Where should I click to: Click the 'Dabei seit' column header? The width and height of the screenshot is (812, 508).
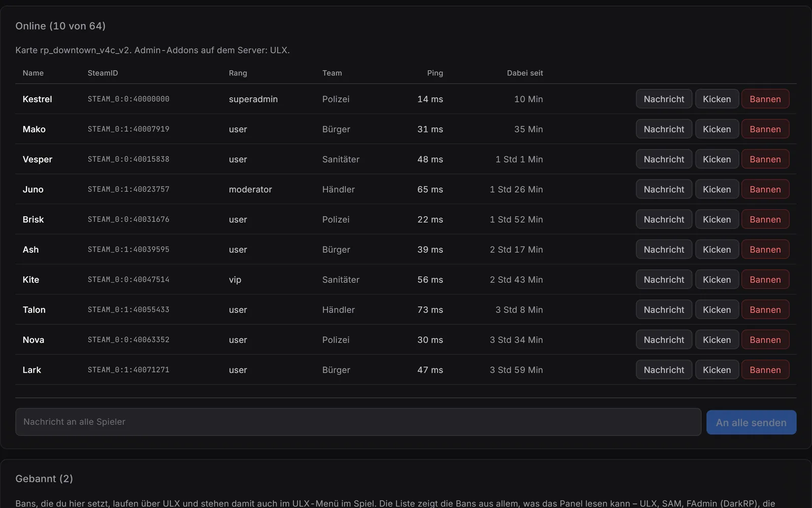(525, 73)
